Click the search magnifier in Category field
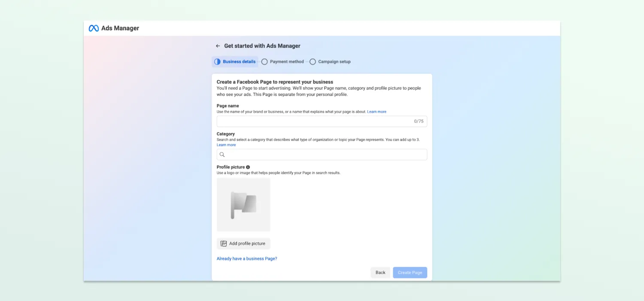This screenshot has height=301, width=644. (222, 155)
